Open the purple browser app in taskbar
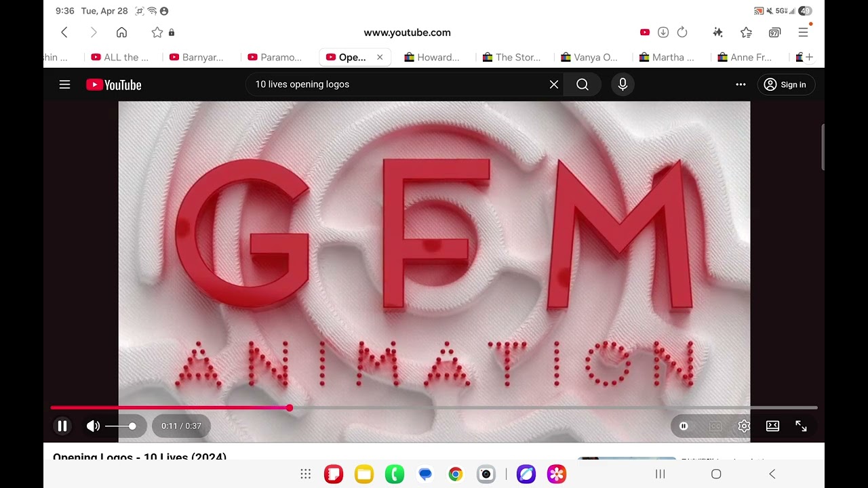This screenshot has height=488, width=868. point(526,474)
